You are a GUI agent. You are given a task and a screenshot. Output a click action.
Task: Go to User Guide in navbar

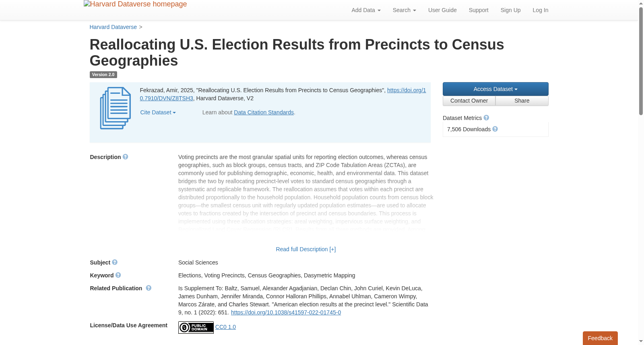coord(442,10)
